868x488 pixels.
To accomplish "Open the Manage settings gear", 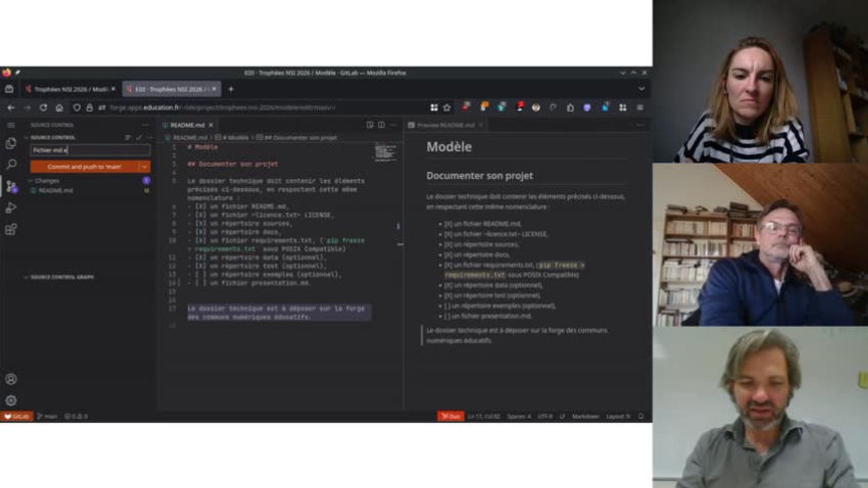I will coord(11,400).
